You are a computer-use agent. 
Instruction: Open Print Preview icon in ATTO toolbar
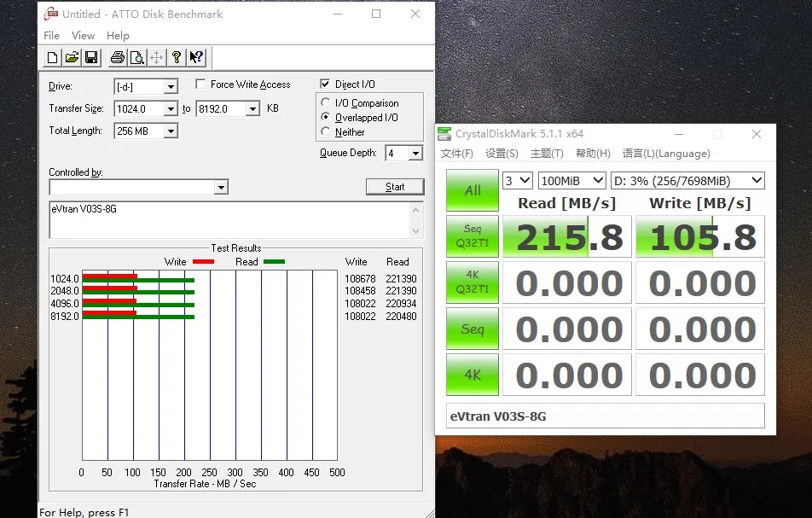coord(137,57)
